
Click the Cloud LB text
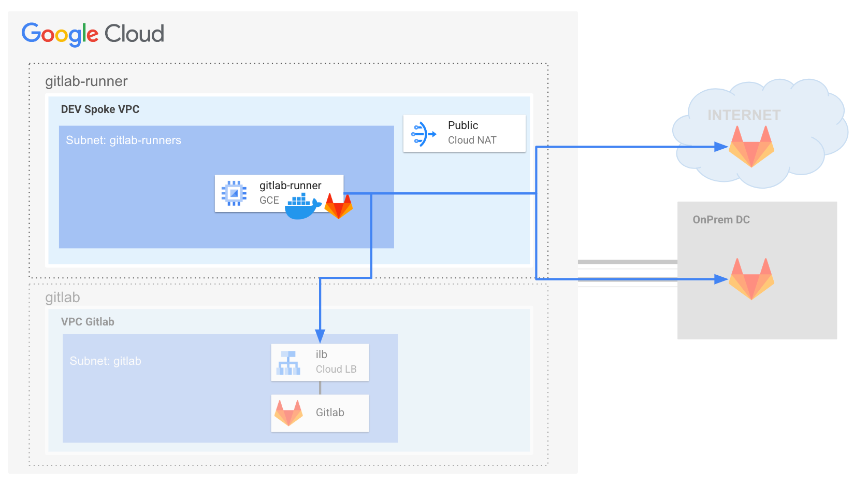coord(336,370)
